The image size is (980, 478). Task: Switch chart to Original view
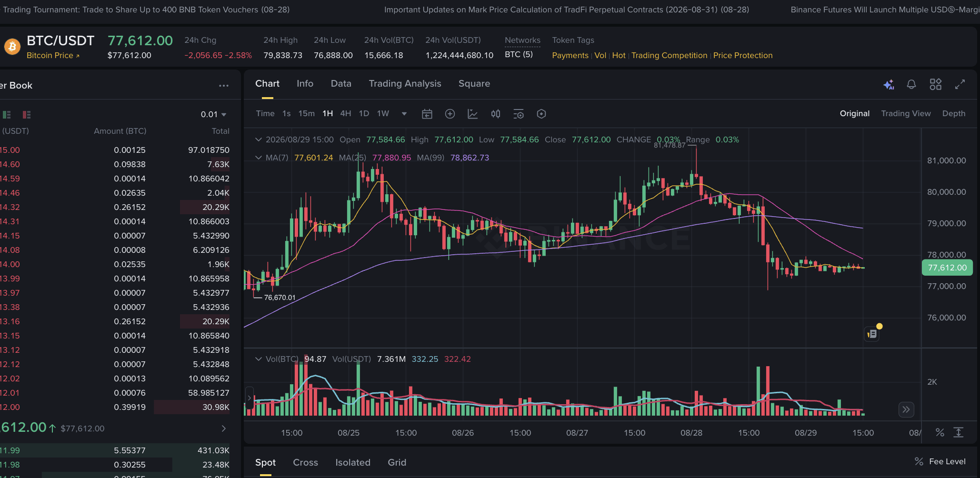click(x=854, y=113)
